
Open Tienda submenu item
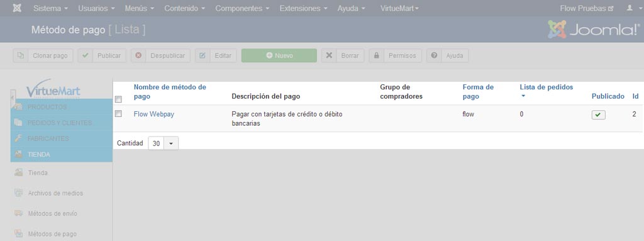38,173
